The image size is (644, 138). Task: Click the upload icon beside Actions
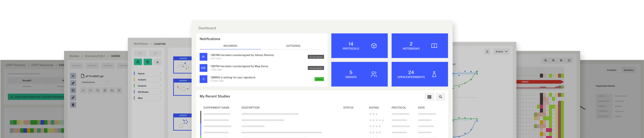tap(487, 51)
